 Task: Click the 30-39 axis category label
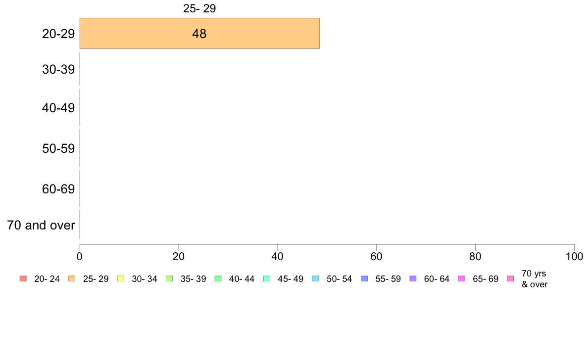(58, 69)
